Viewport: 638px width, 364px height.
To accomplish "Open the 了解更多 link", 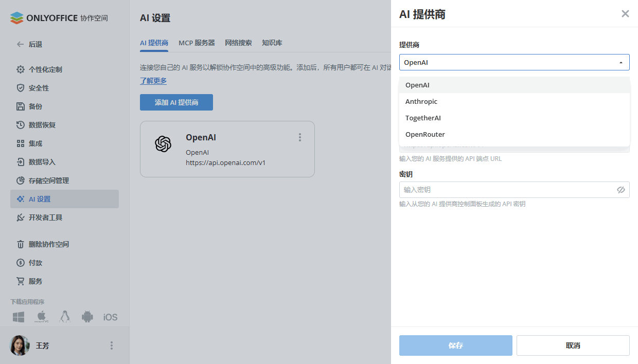I will coord(153,81).
